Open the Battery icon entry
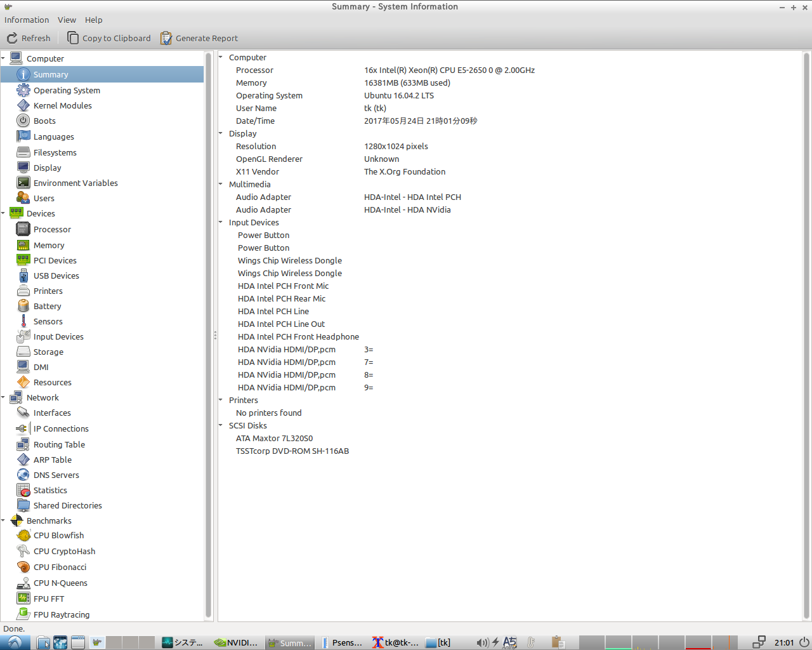Image resolution: width=812 pixels, height=650 pixels. tap(23, 306)
